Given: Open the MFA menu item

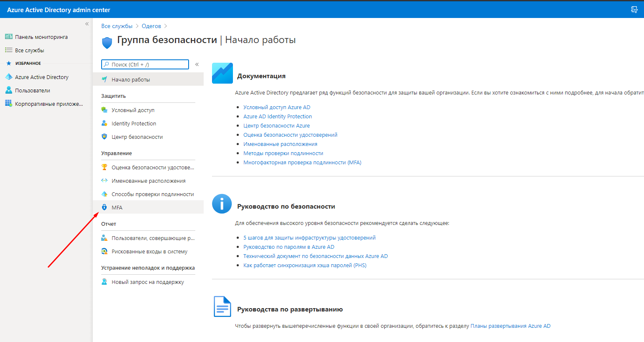Looking at the screenshot, I should (x=148, y=207).
